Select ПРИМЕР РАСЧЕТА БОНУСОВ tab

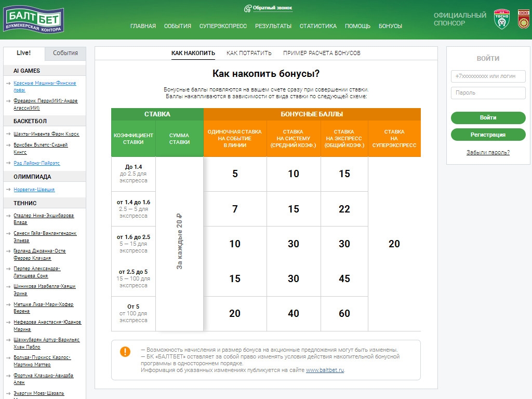click(x=322, y=53)
